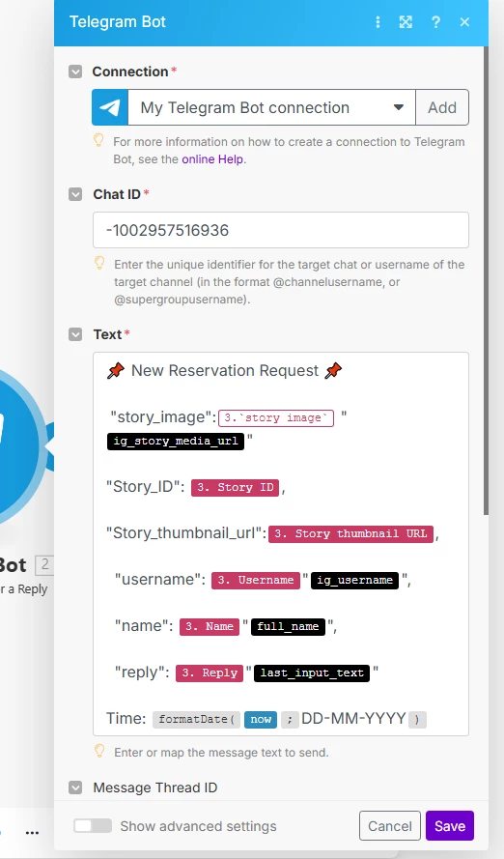Open help with the question mark icon
The image size is (504, 859).
(x=435, y=22)
